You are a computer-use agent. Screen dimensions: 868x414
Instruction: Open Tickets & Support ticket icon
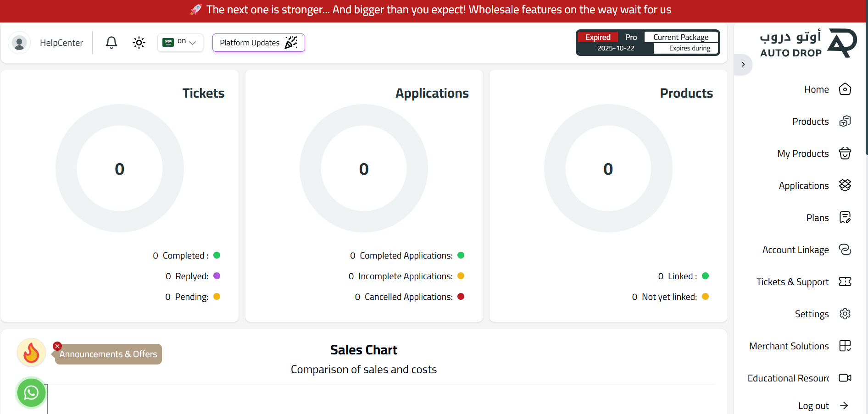[x=845, y=282]
